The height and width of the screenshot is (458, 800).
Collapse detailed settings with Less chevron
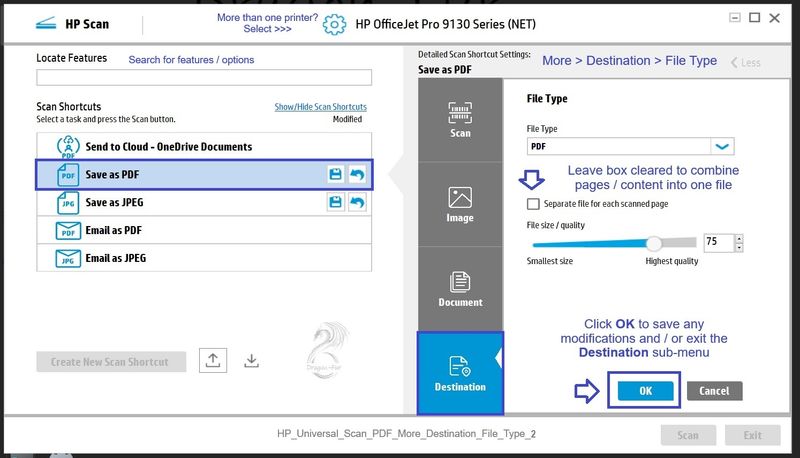point(745,63)
